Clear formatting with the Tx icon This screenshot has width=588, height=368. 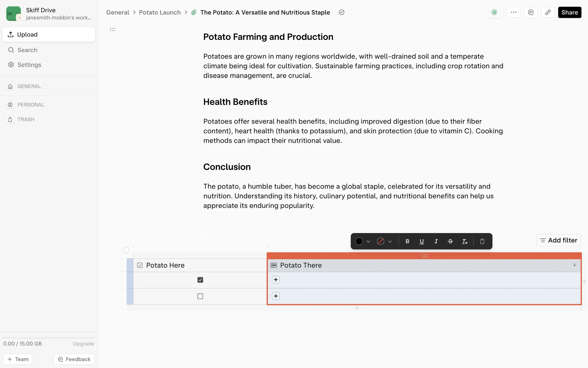point(465,242)
